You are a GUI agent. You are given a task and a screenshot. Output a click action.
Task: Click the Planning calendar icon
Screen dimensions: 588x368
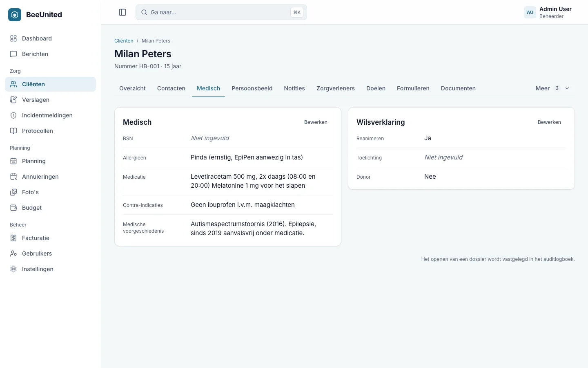(13, 161)
